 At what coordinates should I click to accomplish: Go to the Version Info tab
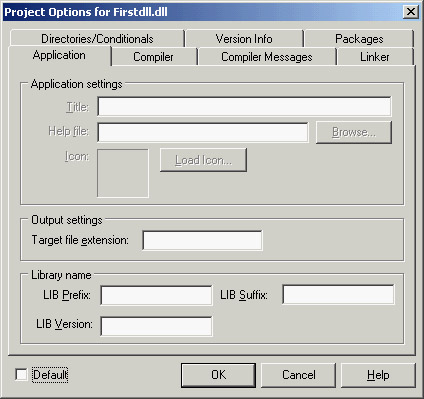coord(244,39)
